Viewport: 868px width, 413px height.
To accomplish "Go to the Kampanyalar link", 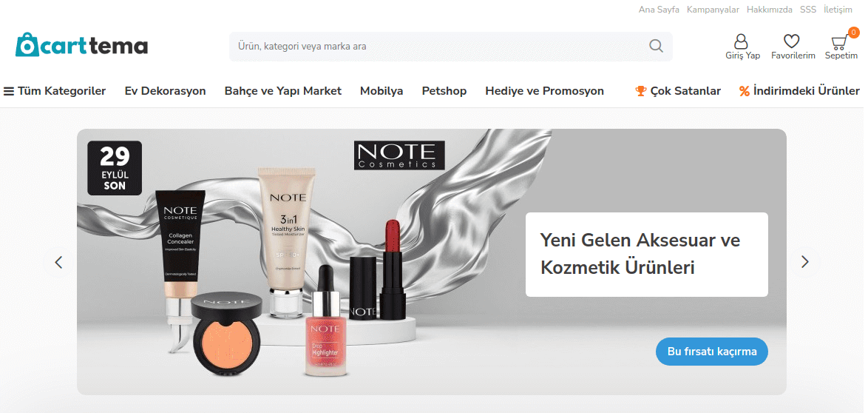I will click(x=713, y=10).
